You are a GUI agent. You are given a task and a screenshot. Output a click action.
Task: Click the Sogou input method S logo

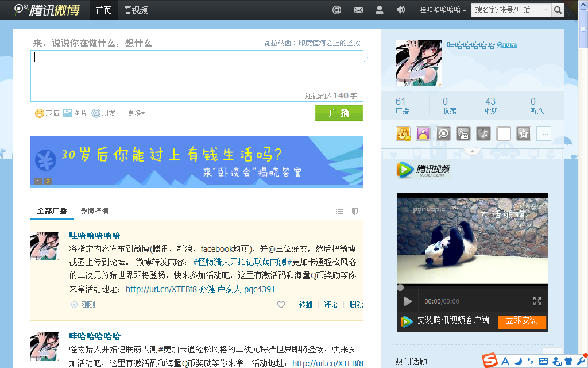[490, 361]
